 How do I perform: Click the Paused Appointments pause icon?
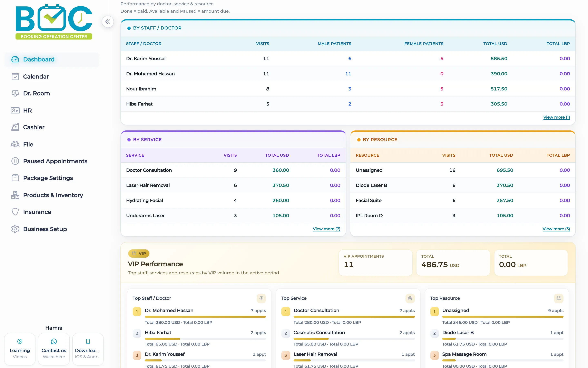(x=15, y=161)
